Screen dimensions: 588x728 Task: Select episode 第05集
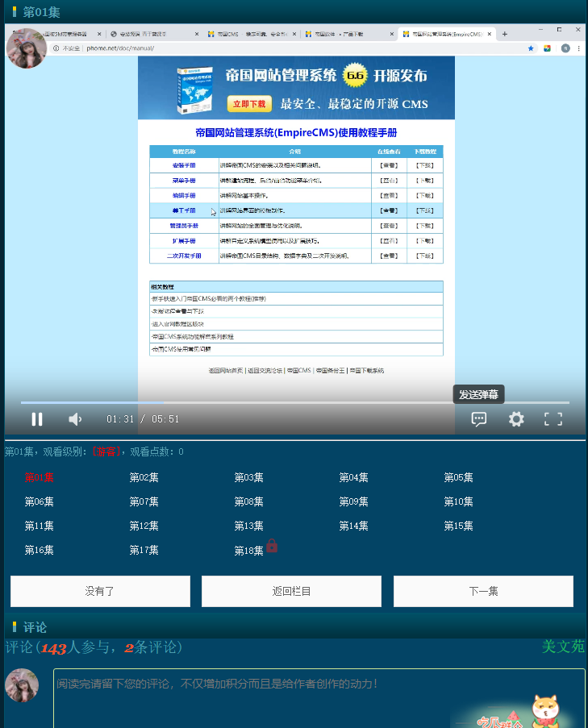(458, 477)
